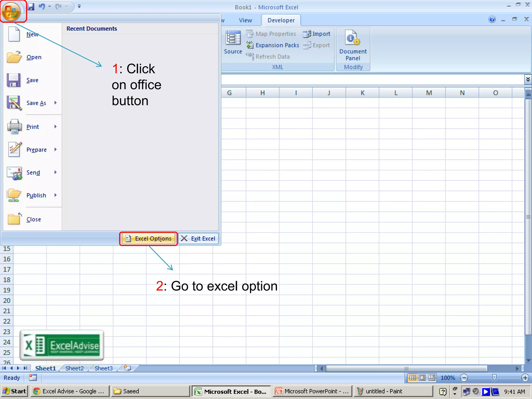Click Import in the XML group
Image resolution: width=532 pixels, height=399 pixels.
point(317,34)
